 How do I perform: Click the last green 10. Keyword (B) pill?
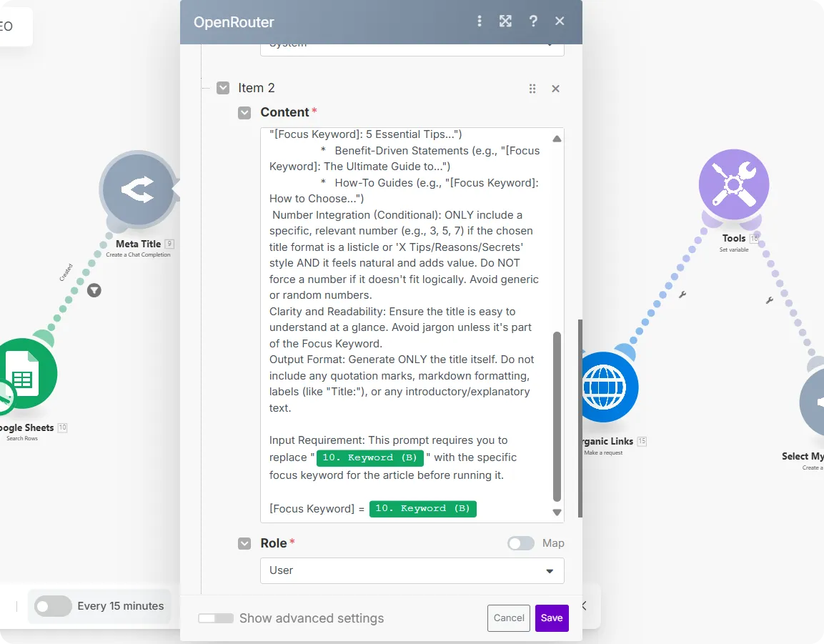423,508
